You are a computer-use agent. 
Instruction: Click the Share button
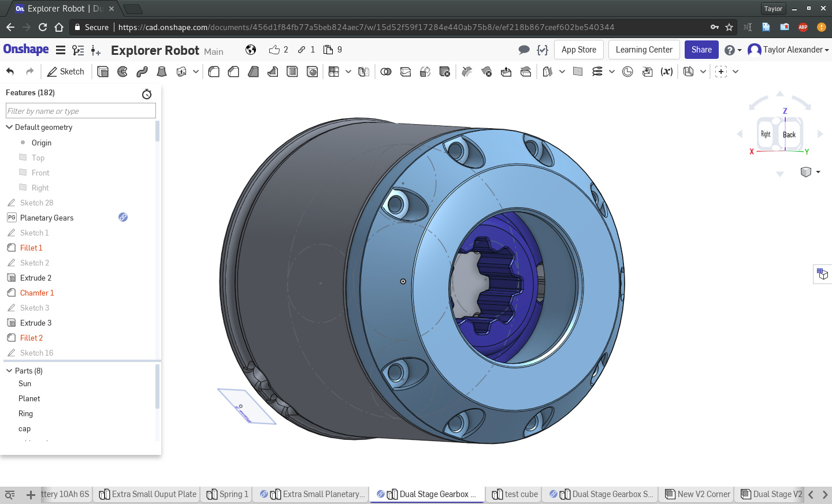(701, 50)
